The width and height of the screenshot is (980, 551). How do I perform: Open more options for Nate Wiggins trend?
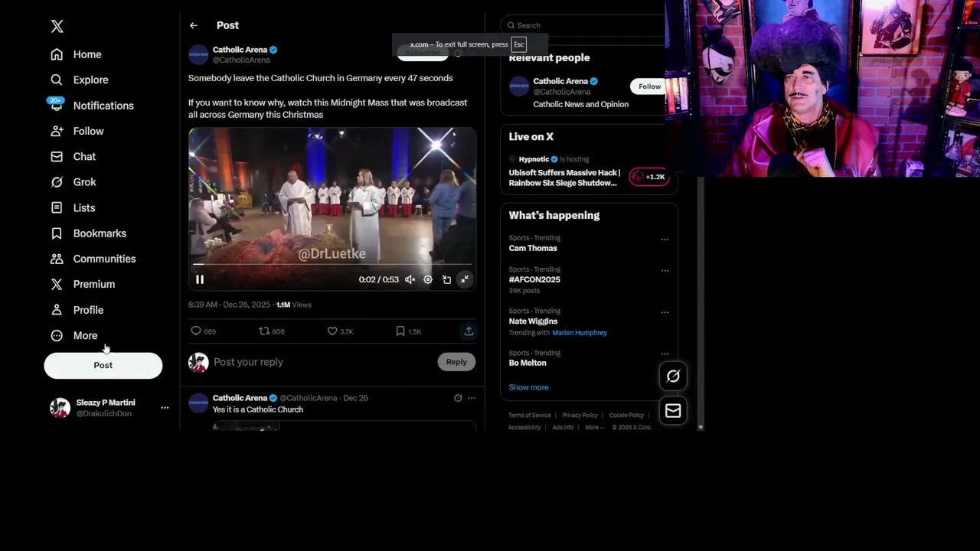[x=665, y=312]
